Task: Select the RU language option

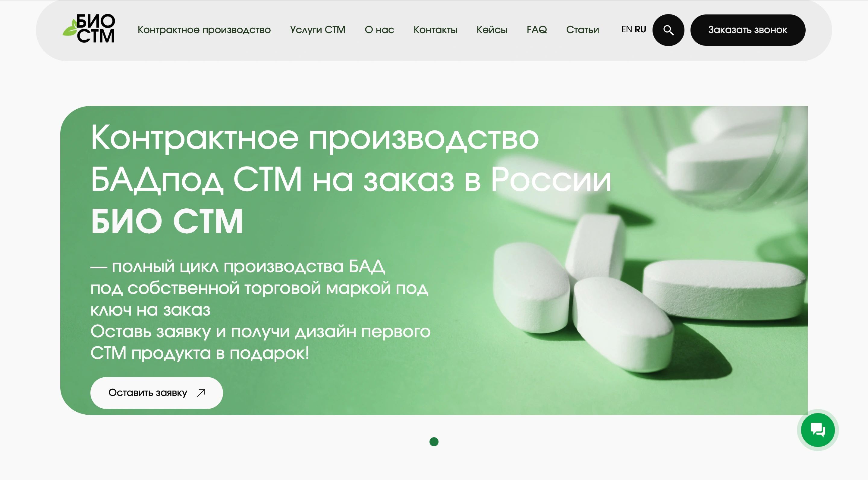Action: [x=640, y=29]
